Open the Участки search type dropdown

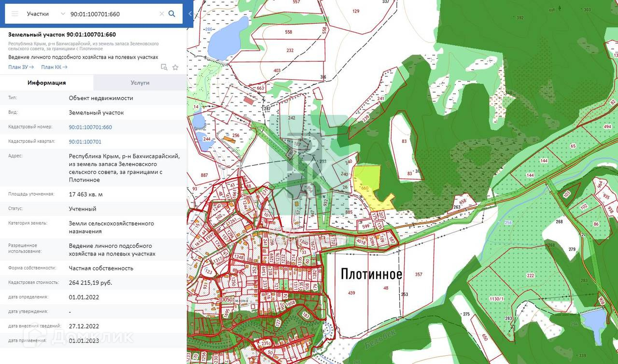tap(45, 14)
